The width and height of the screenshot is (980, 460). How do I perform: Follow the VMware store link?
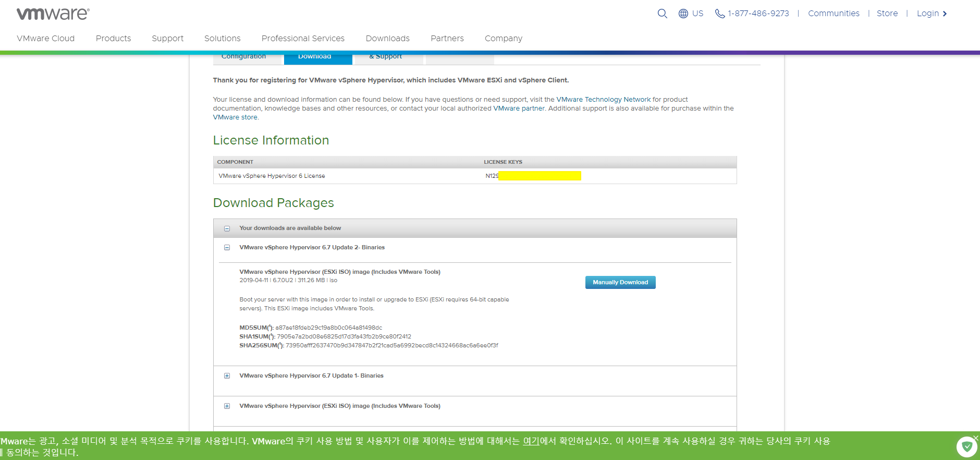tap(235, 117)
